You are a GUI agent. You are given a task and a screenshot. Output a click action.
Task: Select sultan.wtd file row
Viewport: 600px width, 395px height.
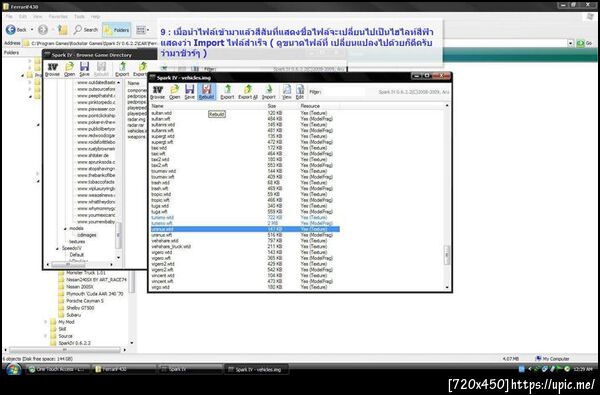coord(245,113)
